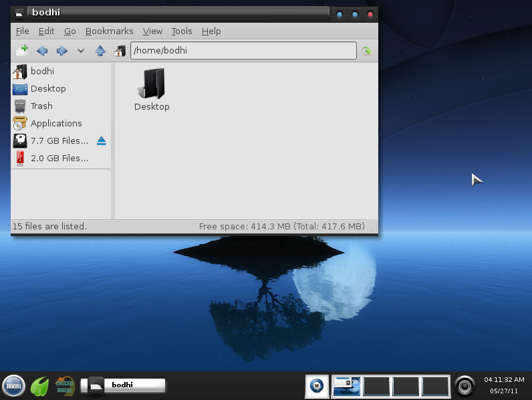Switch to the third virtual desktop
The height and width of the screenshot is (400, 532).
(x=406, y=386)
